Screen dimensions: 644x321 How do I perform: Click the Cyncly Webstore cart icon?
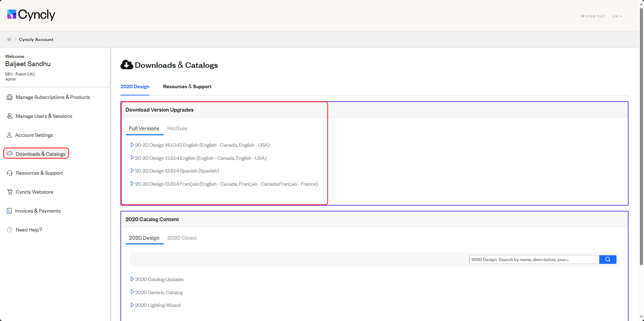tap(10, 192)
